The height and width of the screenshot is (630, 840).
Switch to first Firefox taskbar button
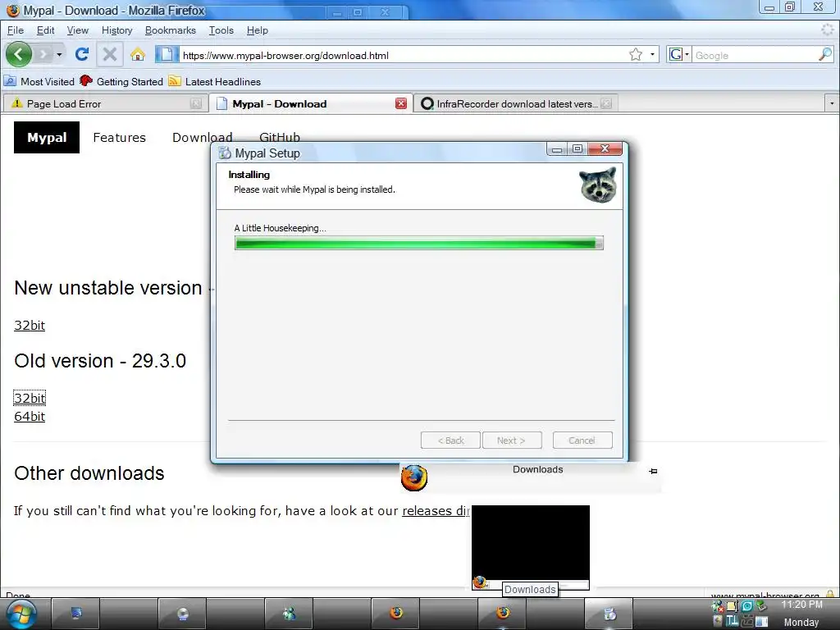click(396, 614)
